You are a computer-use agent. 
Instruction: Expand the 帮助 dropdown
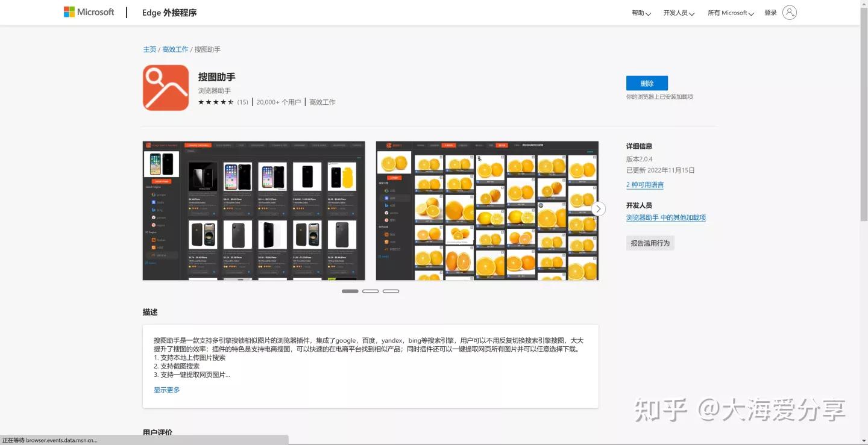[641, 12]
